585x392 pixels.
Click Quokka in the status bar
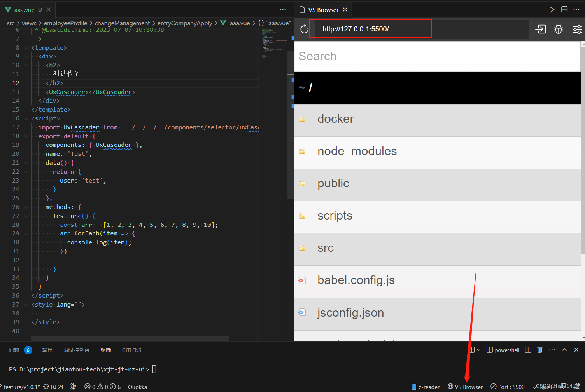pos(138,387)
